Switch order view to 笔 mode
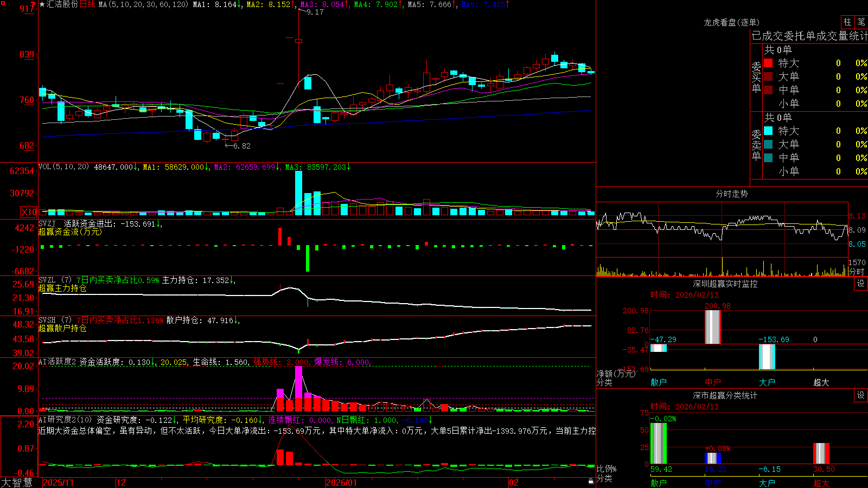Image resolution: width=868 pixels, height=488 pixels. click(861, 22)
